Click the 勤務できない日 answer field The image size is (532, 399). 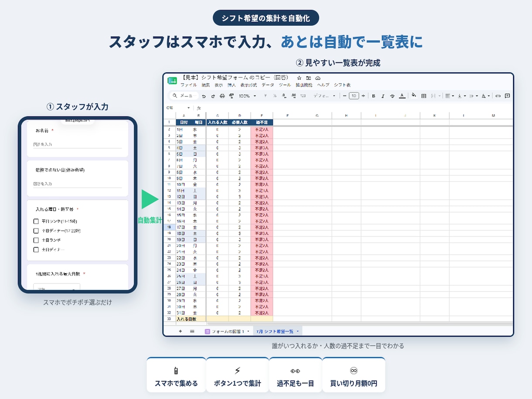click(78, 184)
